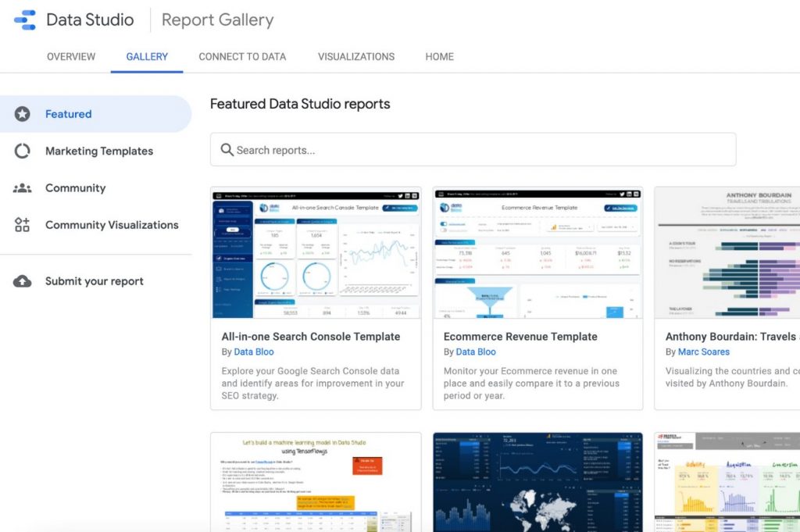Image resolution: width=800 pixels, height=532 pixels.
Task: Click the Featured Data Studio reports heading
Action: point(300,104)
